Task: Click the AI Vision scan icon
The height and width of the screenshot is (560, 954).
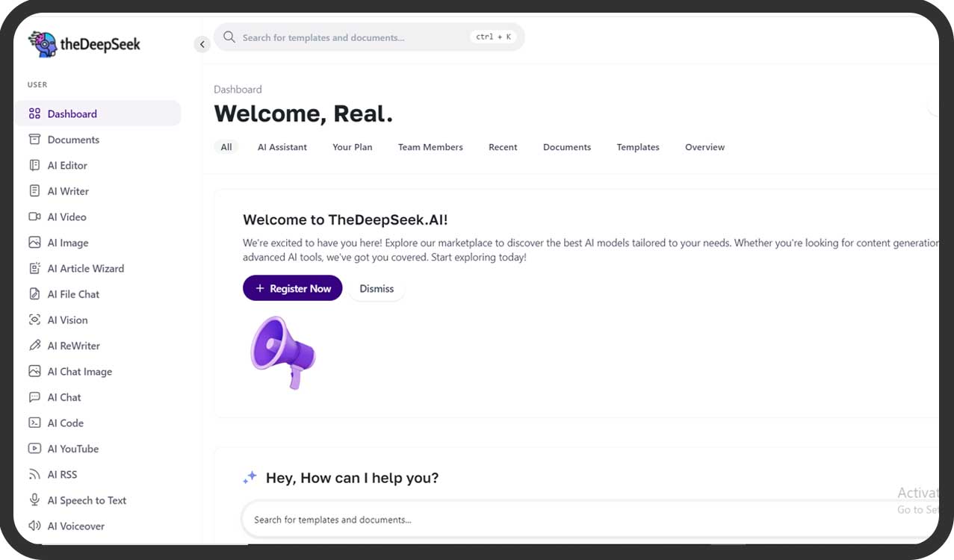Action: 34,320
